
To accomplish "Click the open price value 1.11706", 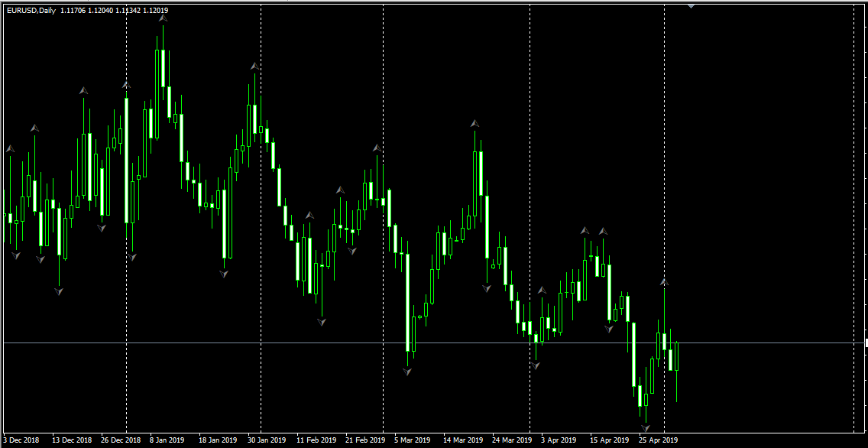I will (73, 11).
